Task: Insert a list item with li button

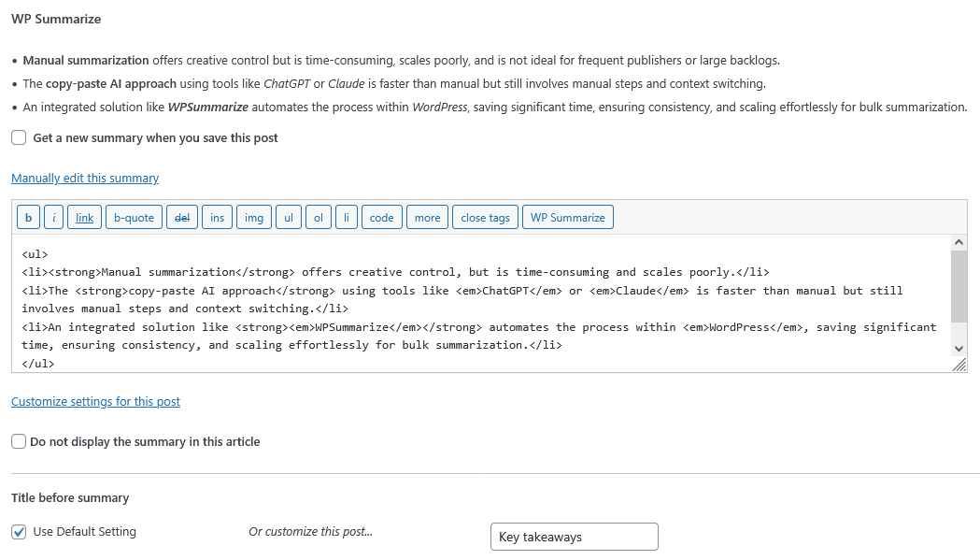Action: pyautogui.click(x=346, y=218)
